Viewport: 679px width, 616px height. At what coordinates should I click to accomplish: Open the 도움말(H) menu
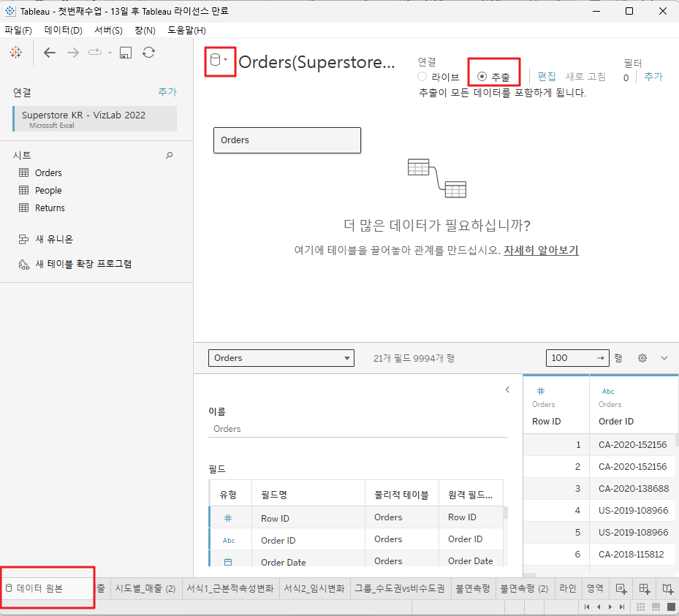point(186,30)
